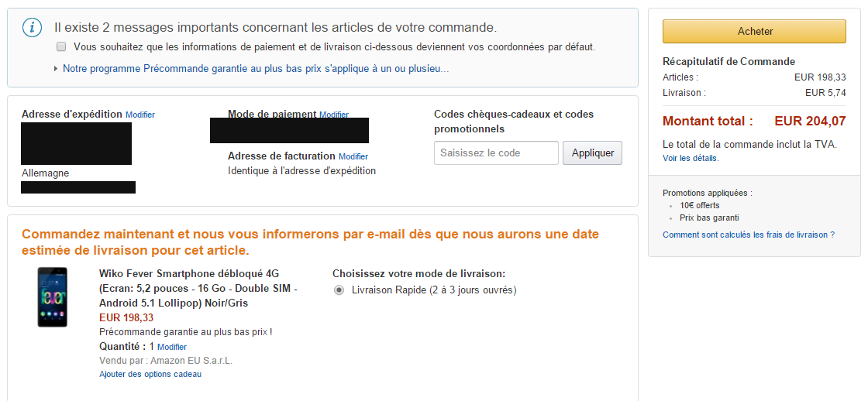The image size is (868, 401).
Task: Click the Montant total amount EUR 204,07
Action: click(810, 121)
